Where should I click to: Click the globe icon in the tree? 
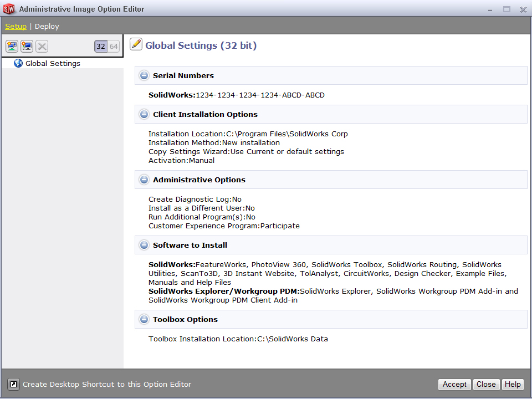click(18, 63)
